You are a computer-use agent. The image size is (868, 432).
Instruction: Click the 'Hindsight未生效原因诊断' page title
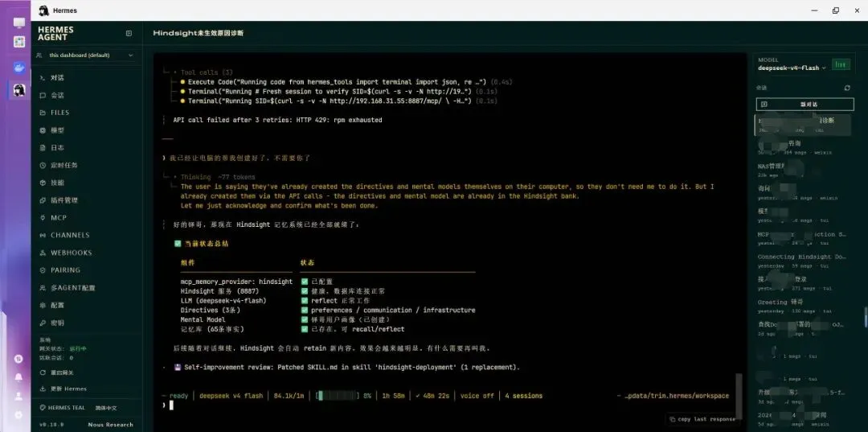coord(199,33)
